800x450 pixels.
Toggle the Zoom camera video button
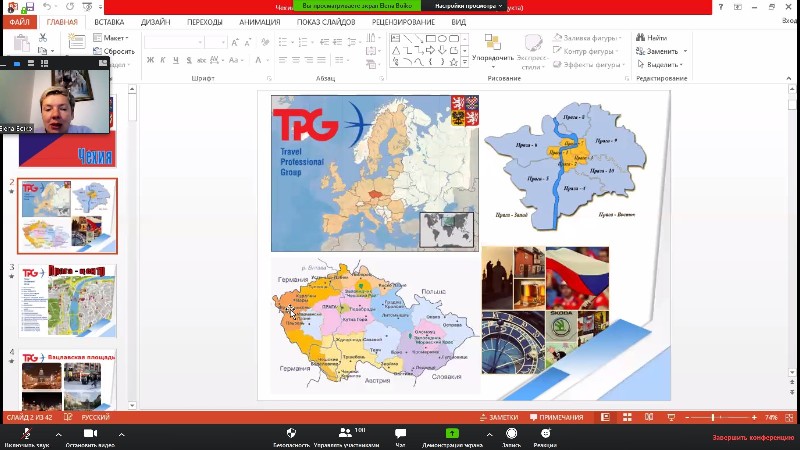pos(90,433)
